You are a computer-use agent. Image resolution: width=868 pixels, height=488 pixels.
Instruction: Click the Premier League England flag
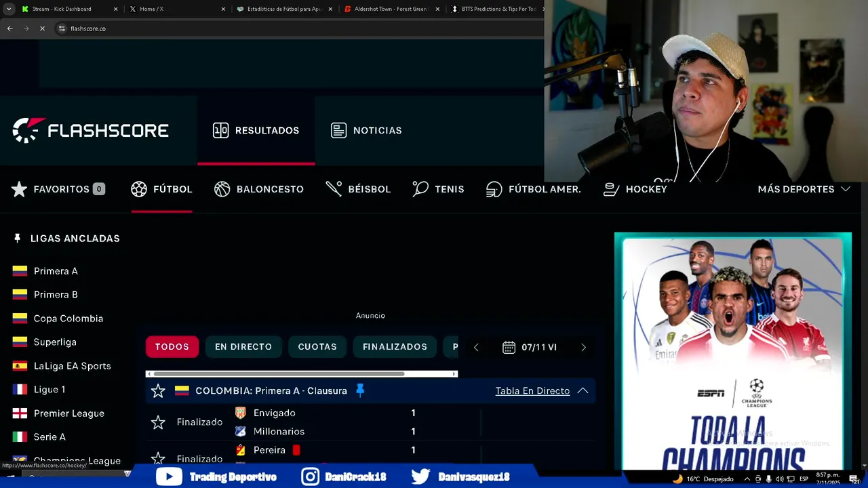(20, 413)
